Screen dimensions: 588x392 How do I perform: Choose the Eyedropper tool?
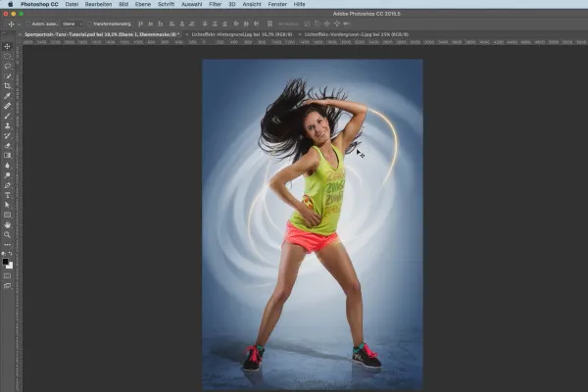[7, 96]
